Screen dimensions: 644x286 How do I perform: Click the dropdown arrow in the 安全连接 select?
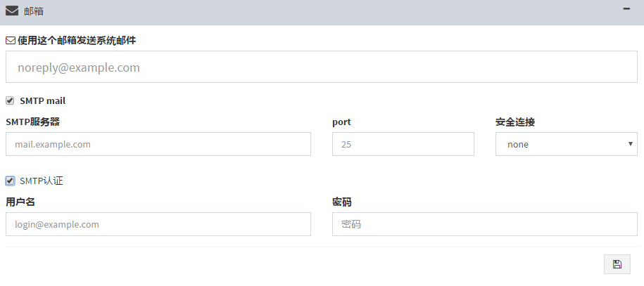tap(631, 143)
